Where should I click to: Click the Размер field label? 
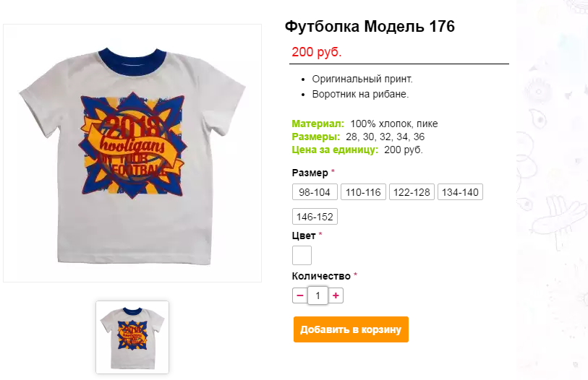click(x=310, y=173)
